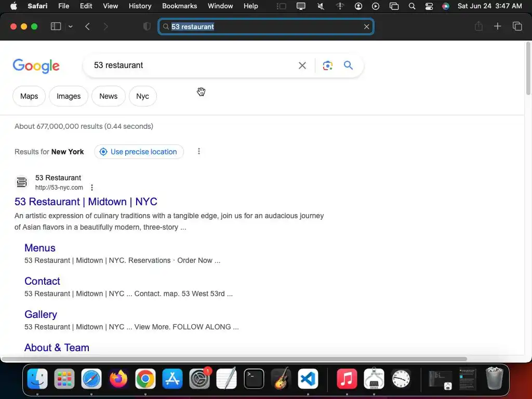Open the Contact sitelink
Screen dimensions: 532x399
pos(42,281)
